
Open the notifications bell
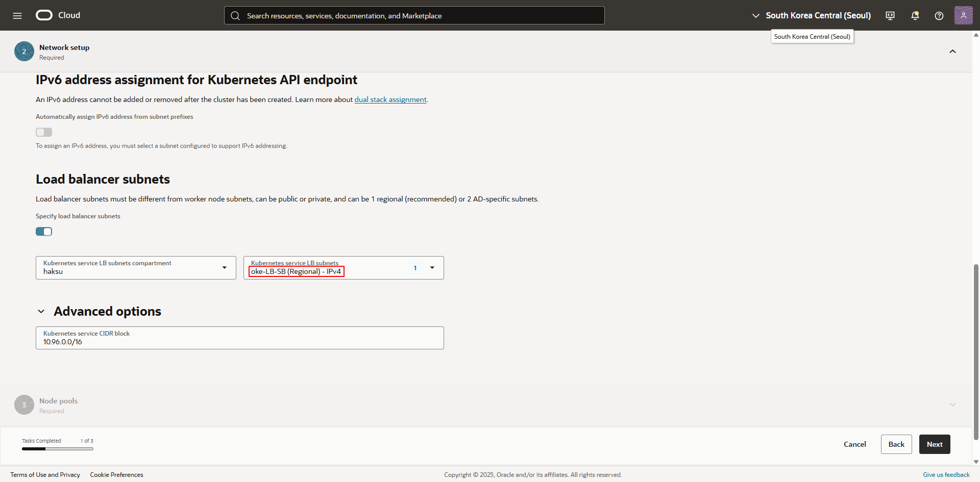tap(915, 16)
